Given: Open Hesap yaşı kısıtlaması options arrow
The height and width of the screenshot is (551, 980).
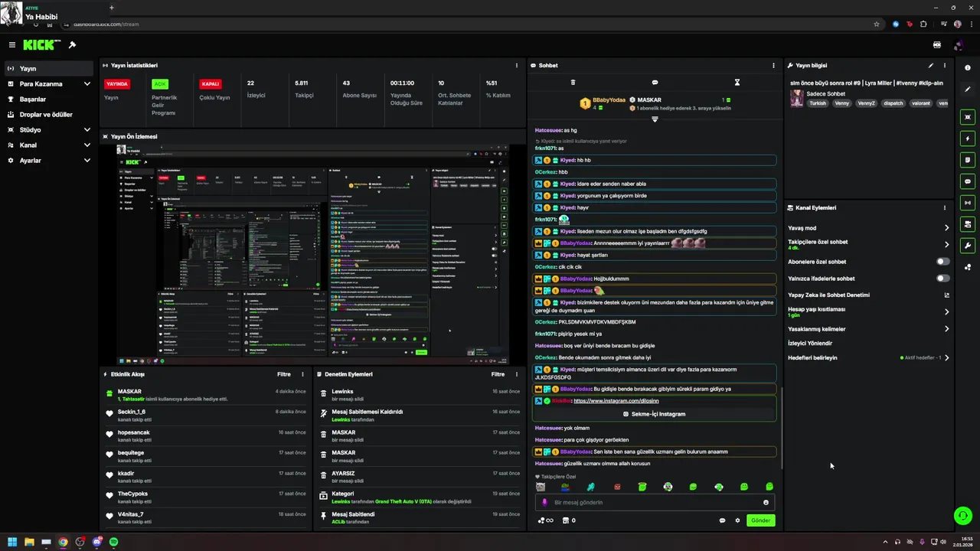Looking at the screenshot, I should 946,312.
